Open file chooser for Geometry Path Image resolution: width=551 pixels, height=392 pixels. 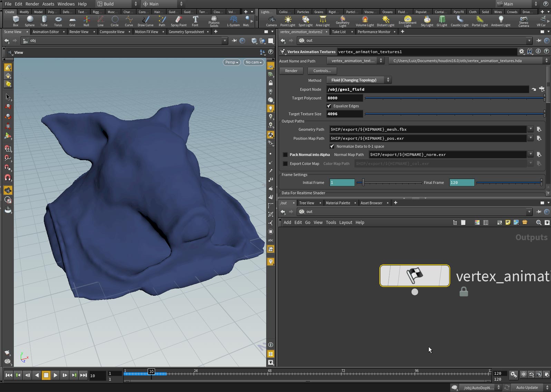point(539,129)
